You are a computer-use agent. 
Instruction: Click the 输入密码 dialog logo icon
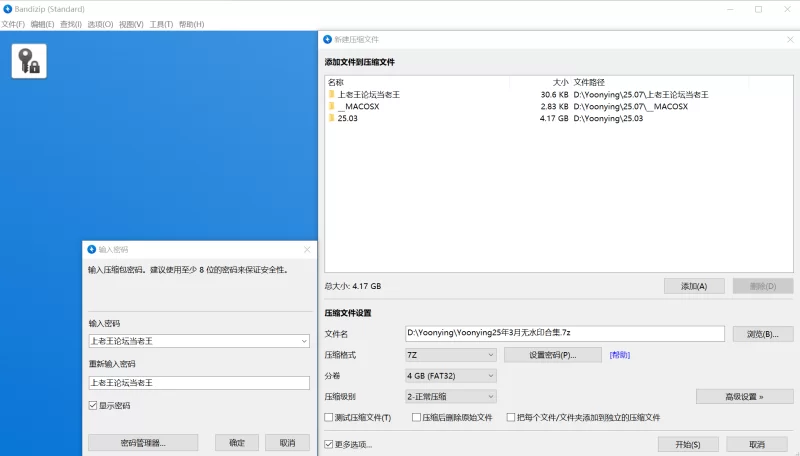pyautogui.click(x=92, y=249)
